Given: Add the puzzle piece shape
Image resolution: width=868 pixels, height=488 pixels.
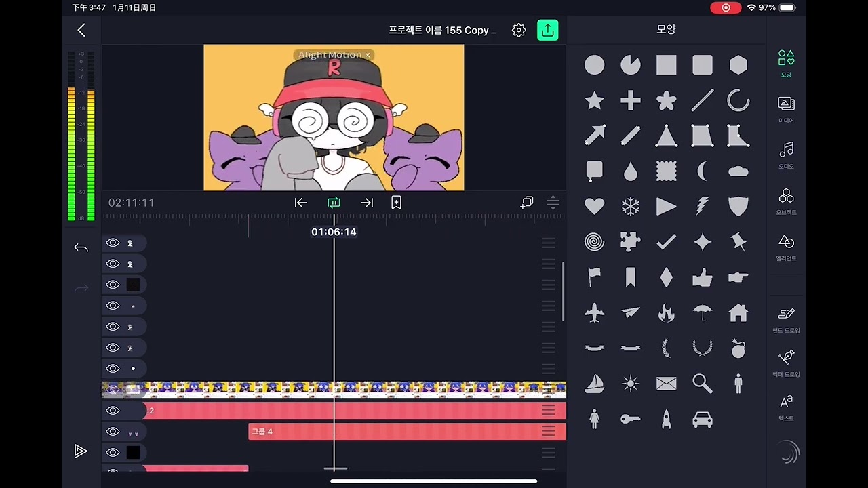Looking at the screenshot, I should [x=630, y=241].
